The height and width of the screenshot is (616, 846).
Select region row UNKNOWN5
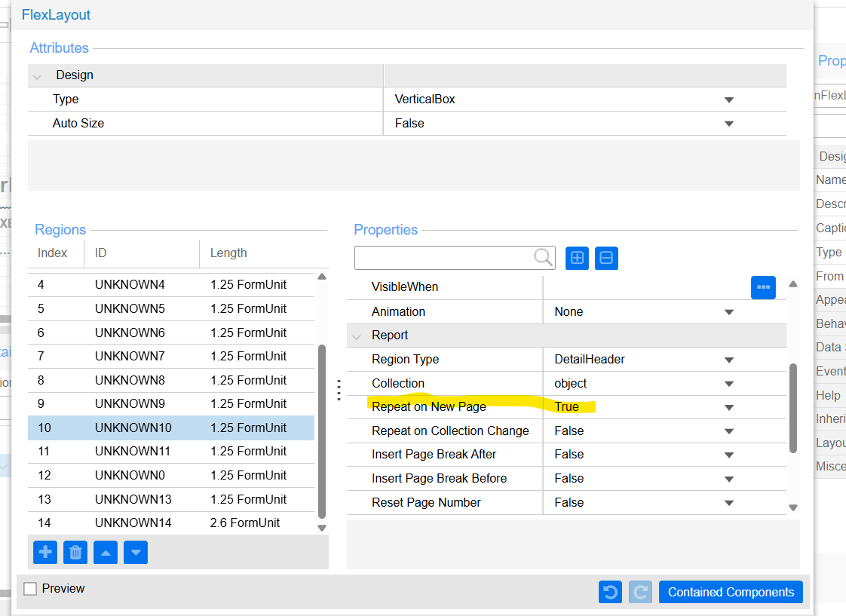coord(171,309)
